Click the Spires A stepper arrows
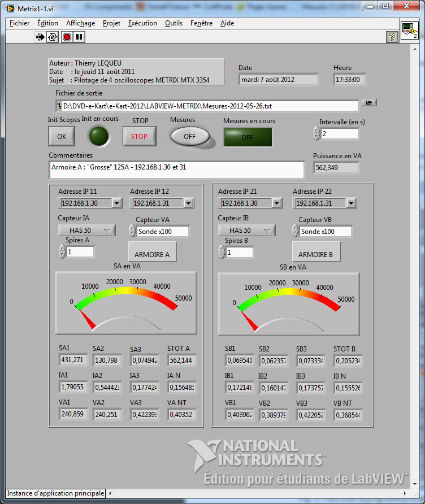 pyautogui.click(x=62, y=251)
